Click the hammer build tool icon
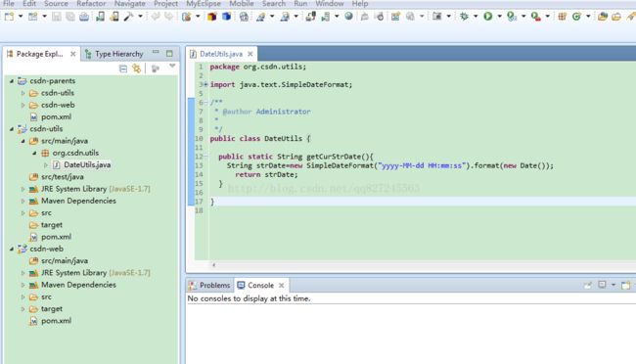This screenshot has width=636, height=364. point(128,17)
